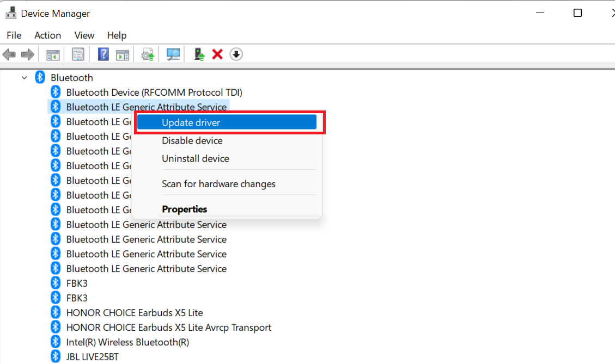The height and width of the screenshot is (364, 615).
Task: Click the Bluetooth icon beside Intel(R) Wireless Bluetooth(R)
Action: coord(56,342)
